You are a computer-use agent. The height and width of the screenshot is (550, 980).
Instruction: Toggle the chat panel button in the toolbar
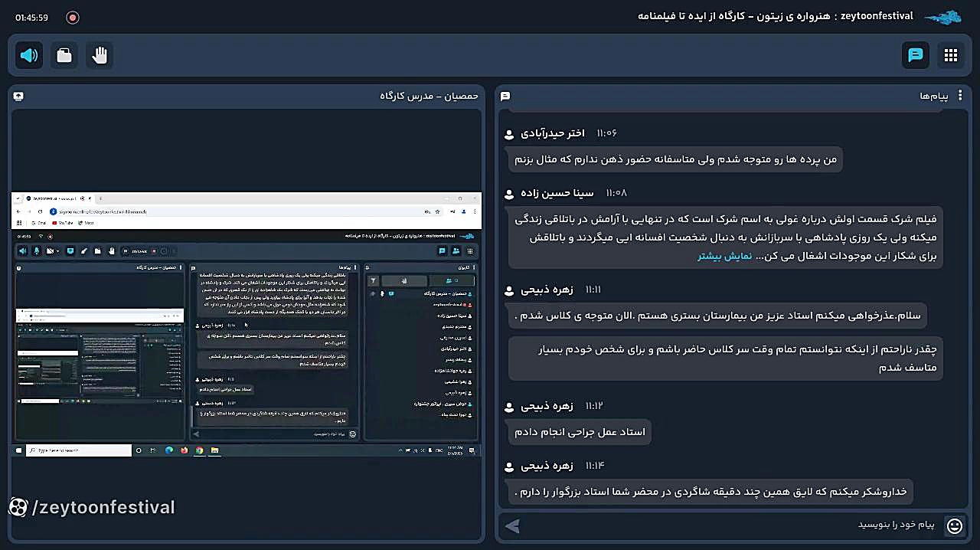916,55
